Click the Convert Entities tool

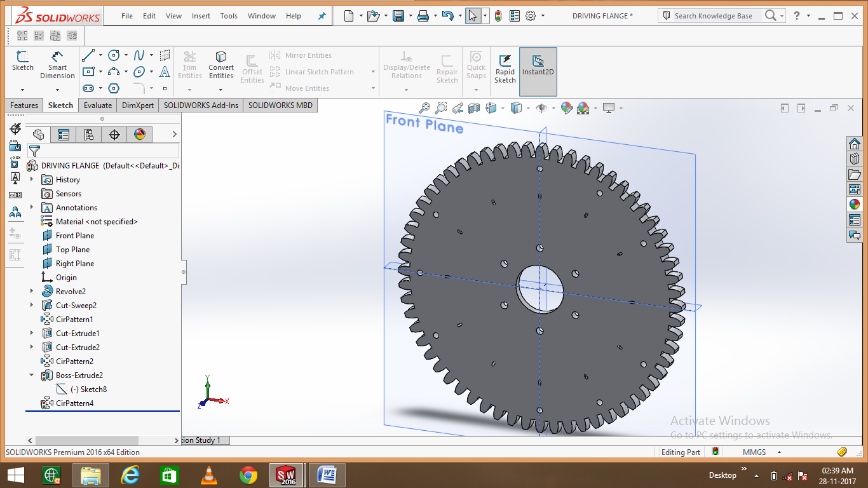[220, 64]
